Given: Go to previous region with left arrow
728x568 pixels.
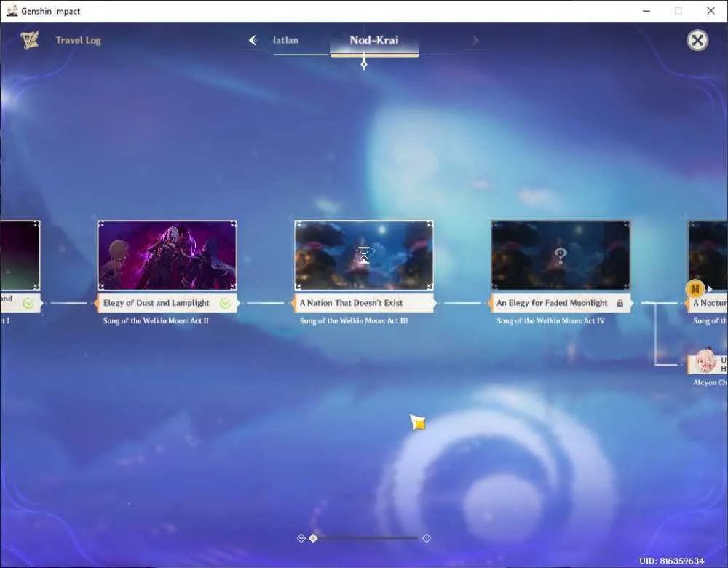Looking at the screenshot, I should [253, 40].
